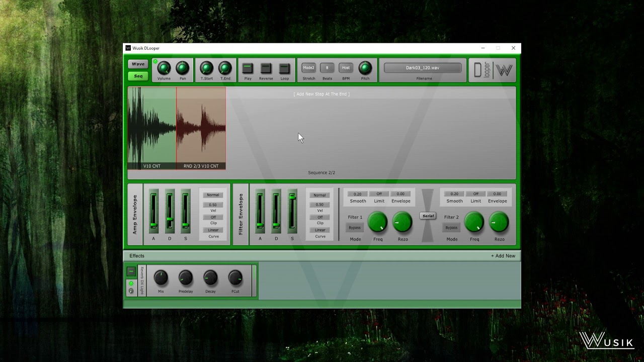Viewport: 644px width, 362px height.
Task: Click the Filter 2 Freq knob
Action: [x=474, y=222]
